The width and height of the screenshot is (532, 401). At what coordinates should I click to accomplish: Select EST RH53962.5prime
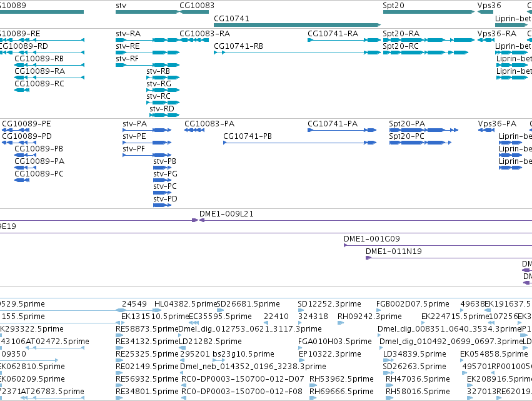(341, 379)
